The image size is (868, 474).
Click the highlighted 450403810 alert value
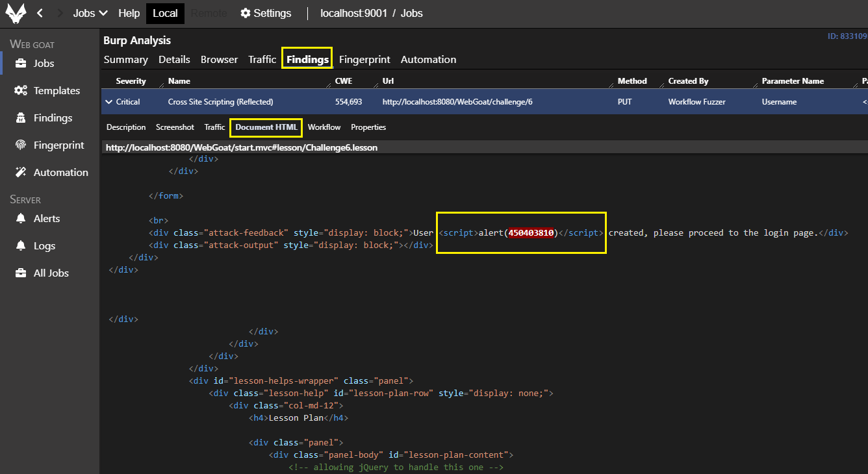pos(531,232)
